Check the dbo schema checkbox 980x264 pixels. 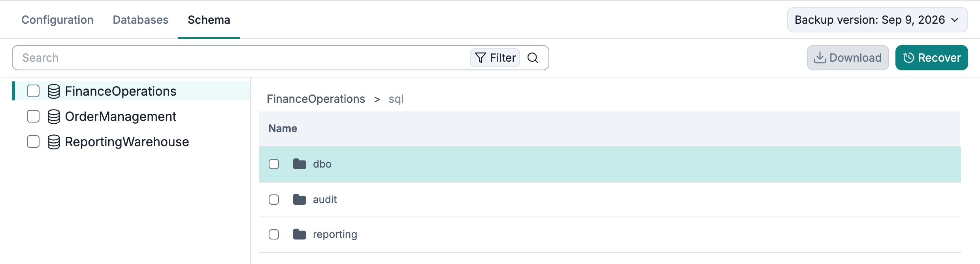coord(274,164)
